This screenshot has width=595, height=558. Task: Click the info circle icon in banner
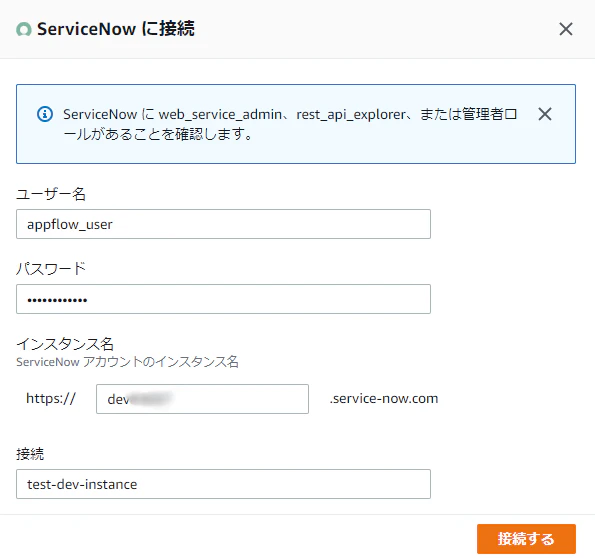point(45,114)
